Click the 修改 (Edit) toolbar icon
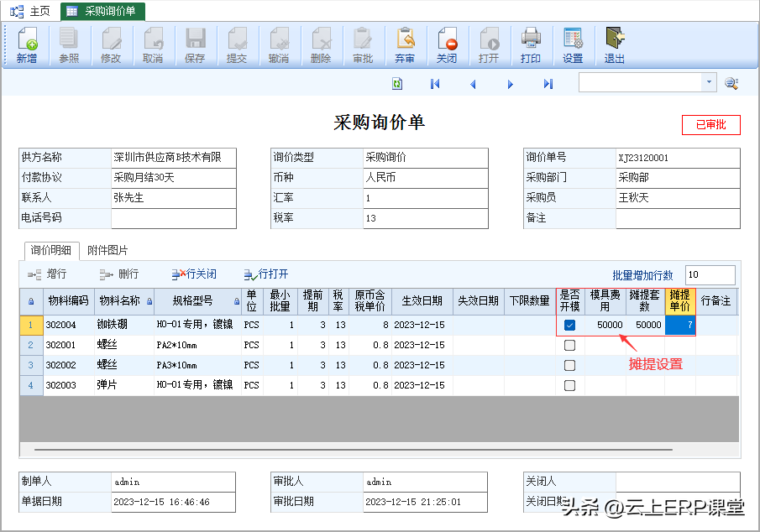Image resolution: width=760 pixels, height=532 pixels. (111, 45)
